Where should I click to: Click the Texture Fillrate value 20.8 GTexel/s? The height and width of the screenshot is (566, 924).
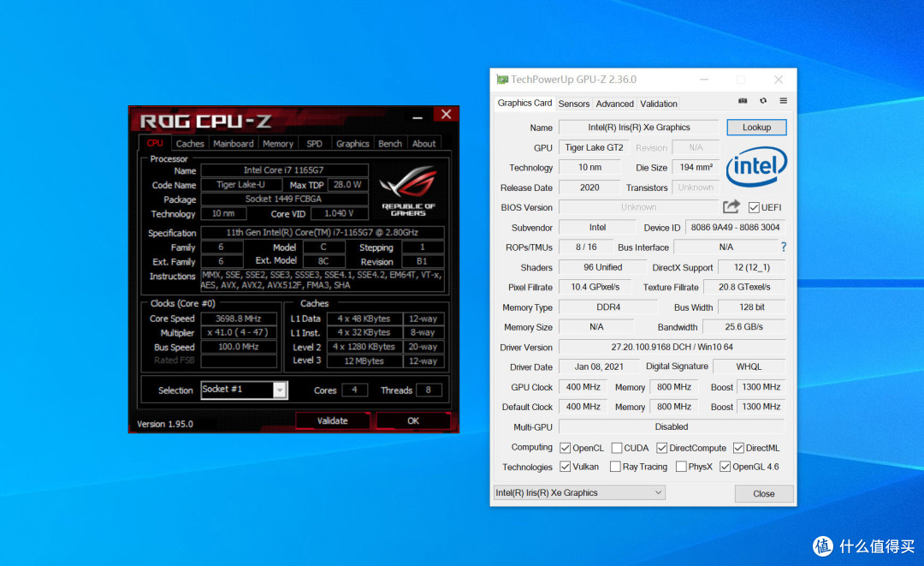click(744, 287)
